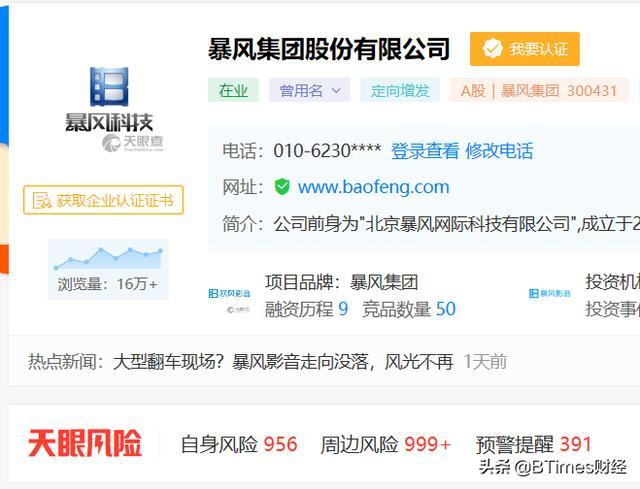Click the company name 暴风集团股份有限公司
The height and width of the screenshot is (489, 640).
pyautogui.click(x=329, y=49)
